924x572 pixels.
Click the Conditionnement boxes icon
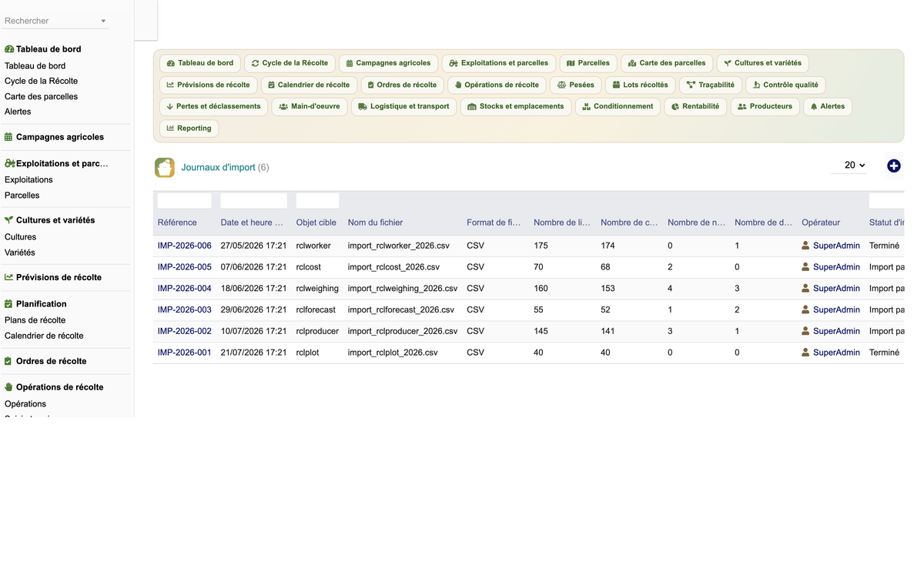[586, 106]
